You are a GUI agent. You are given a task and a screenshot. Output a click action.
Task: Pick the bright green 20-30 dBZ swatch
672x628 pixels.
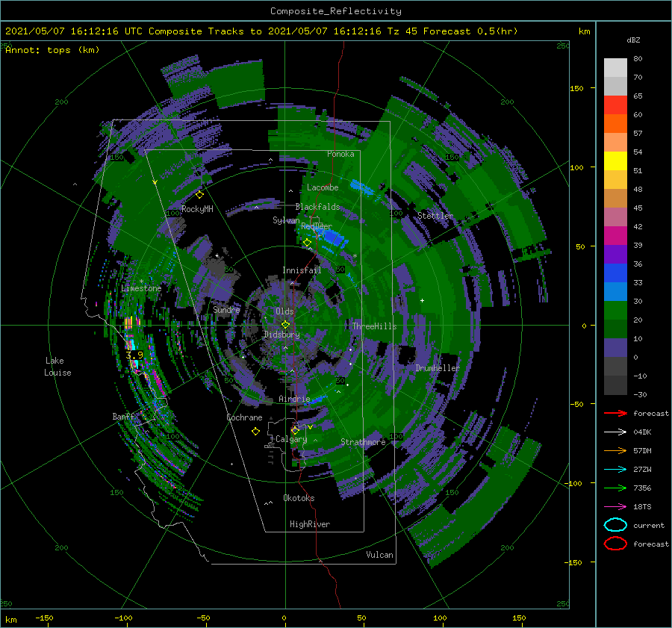(x=615, y=311)
